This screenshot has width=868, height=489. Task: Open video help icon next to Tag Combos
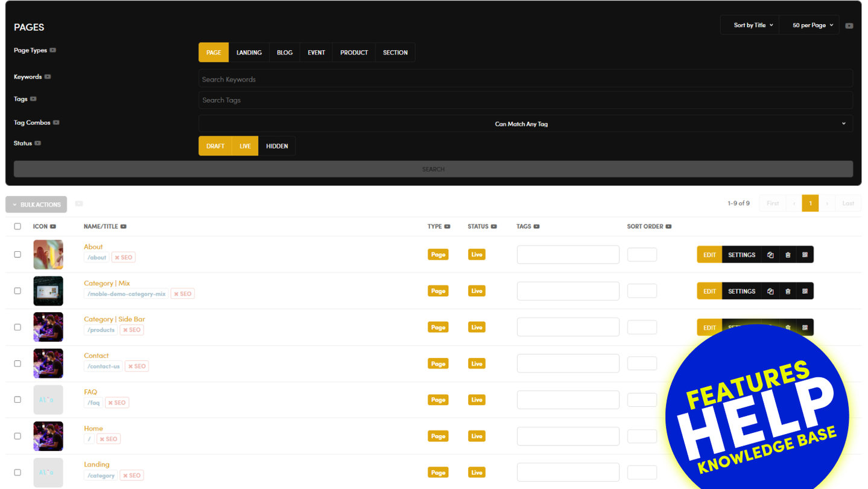[56, 123]
